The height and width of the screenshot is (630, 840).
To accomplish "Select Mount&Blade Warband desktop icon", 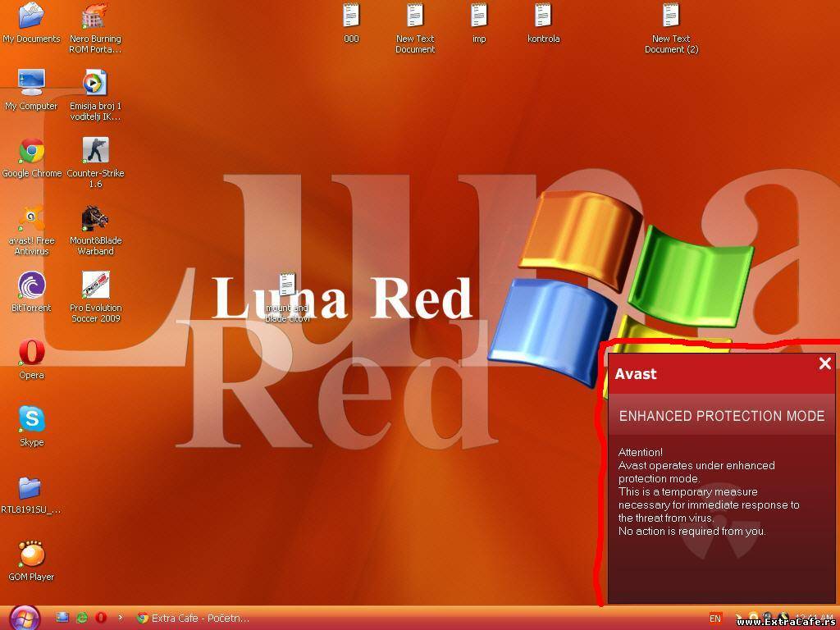I will click(95, 219).
